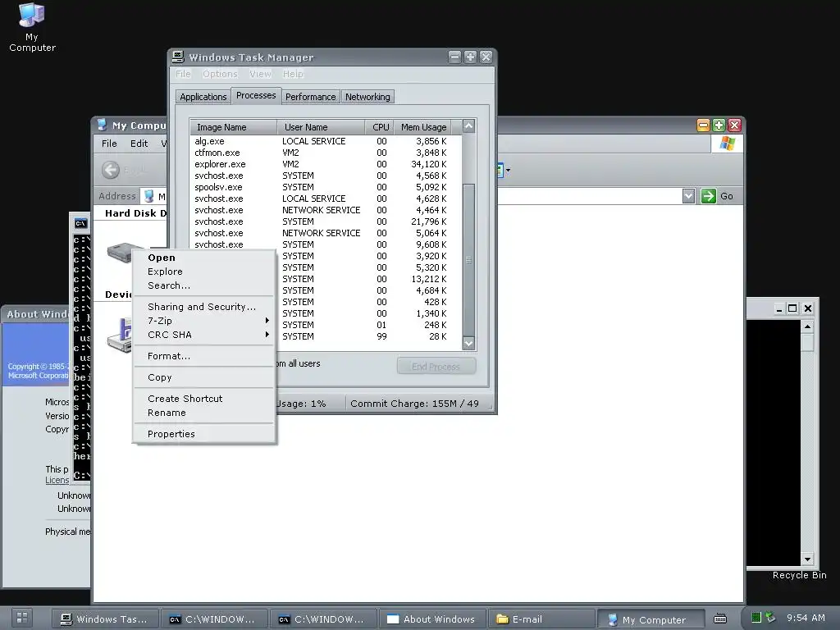Click the Commit Charge status bar entry
The width and height of the screenshot is (840, 630).
pos(414,404)
